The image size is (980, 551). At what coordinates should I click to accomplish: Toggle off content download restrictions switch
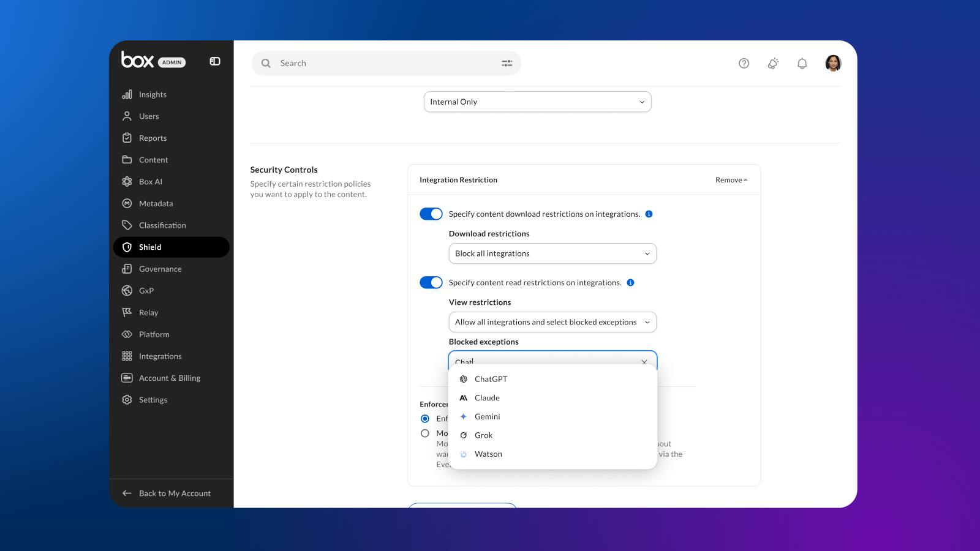tap(431, 214)
